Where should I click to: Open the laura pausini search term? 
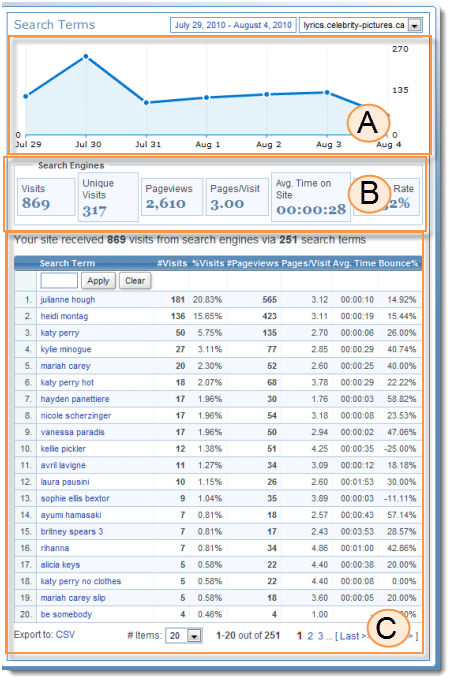coord(65,482)
